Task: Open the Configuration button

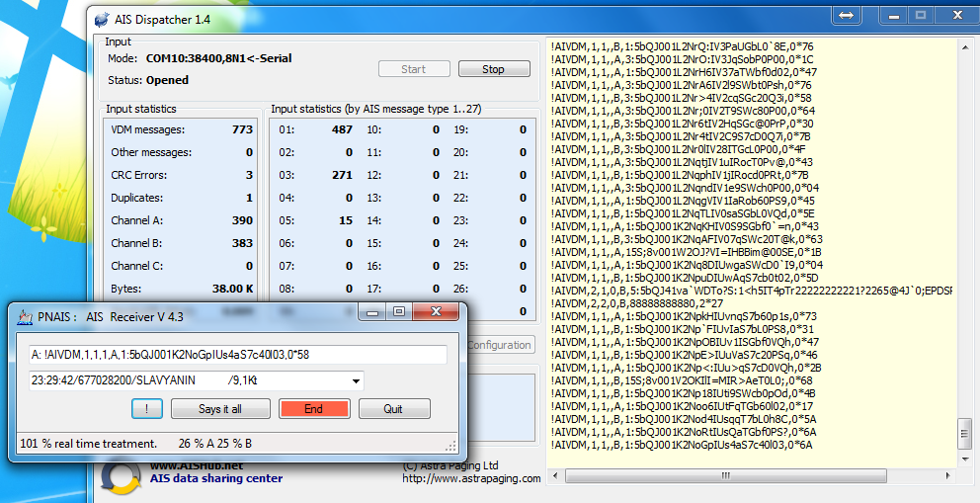Action: (499, 345)
